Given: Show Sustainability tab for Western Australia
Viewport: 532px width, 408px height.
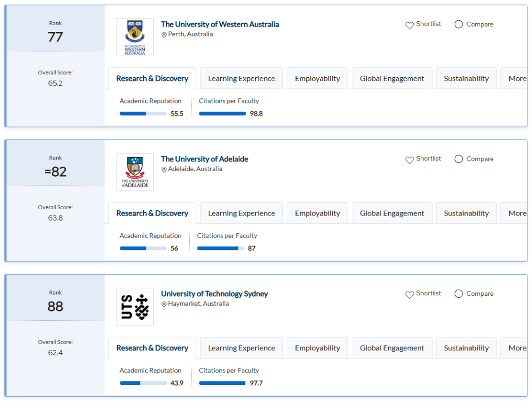Looking at the screenshot, I should [x=466, y=79].
